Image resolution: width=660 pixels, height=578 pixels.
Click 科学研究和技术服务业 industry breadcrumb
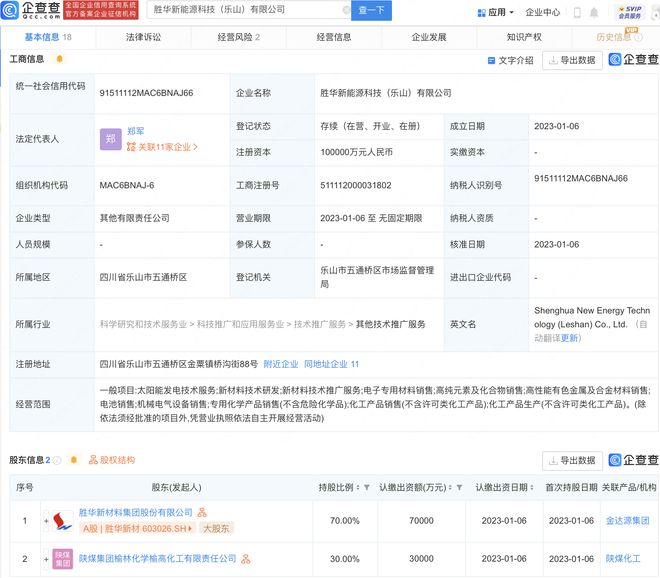[143, 324]
